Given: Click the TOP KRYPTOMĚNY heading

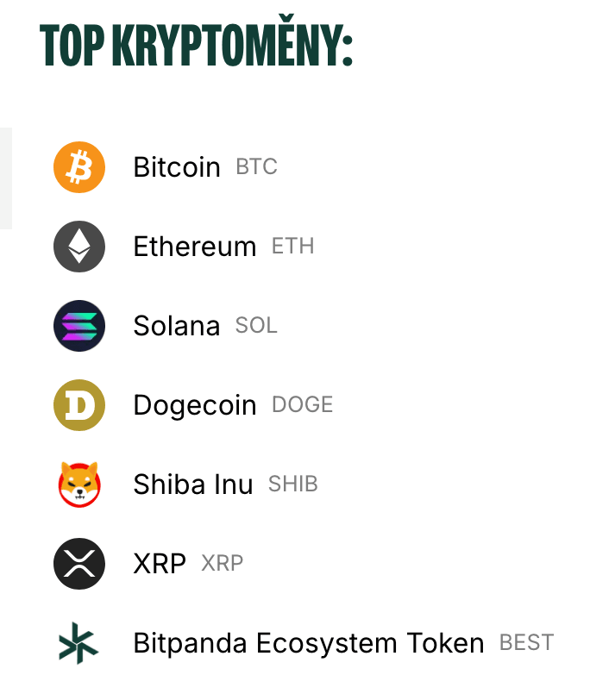Looking at the screenshot, I should coord(197,47).
